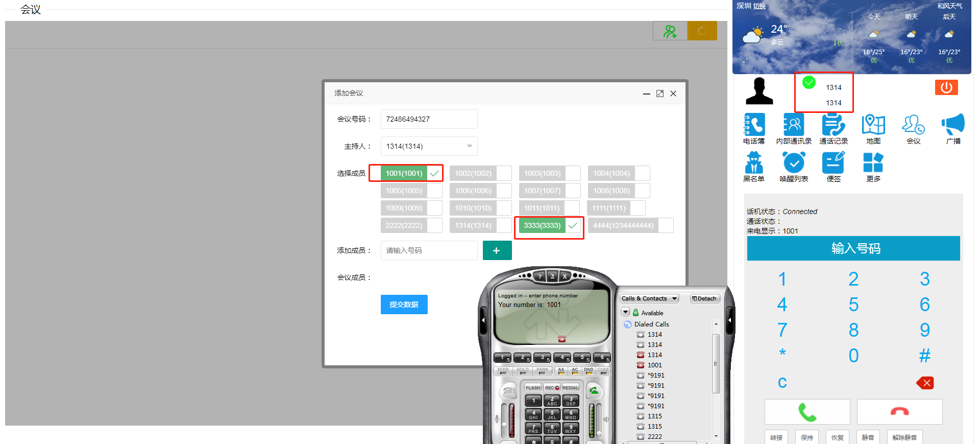Uncheck member 1001(1001) in the list
The image size is (980, 444).
point(434,173)
